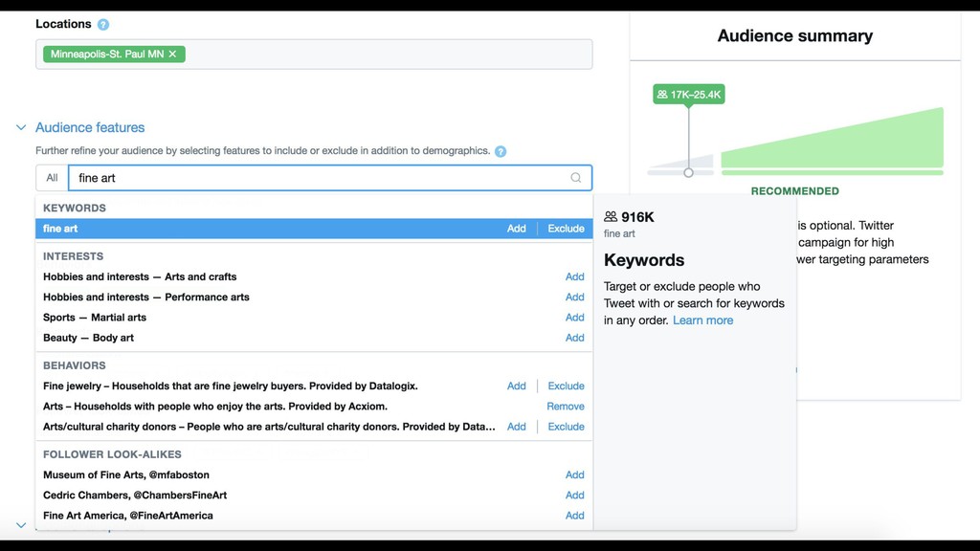Add the fine art keyword

pyautogui.click(x=516, y=229)
